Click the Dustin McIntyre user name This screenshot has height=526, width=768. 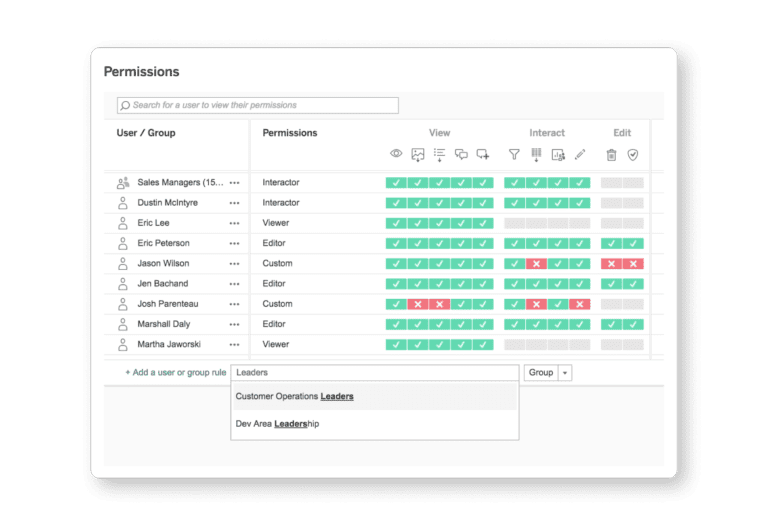[168, 203]
